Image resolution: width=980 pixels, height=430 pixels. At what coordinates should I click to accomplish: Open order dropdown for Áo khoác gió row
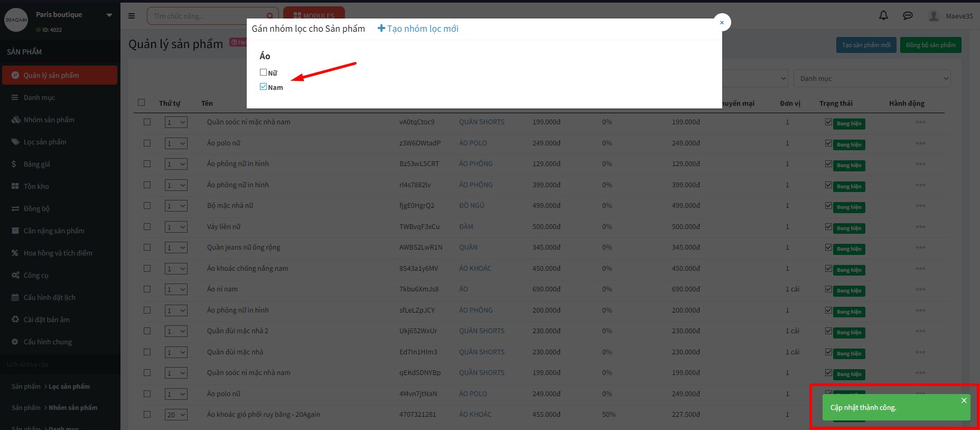coord(176,415)
